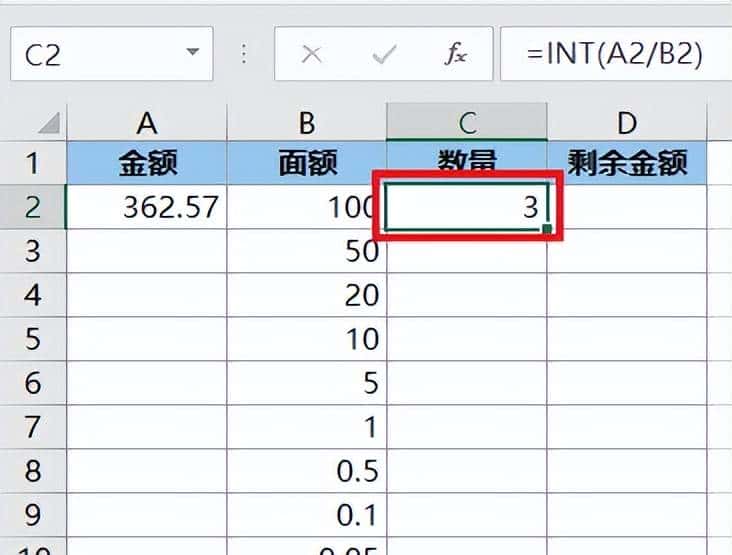Select row 1 header
This screenshot has height=555, width=732.
tap(33, 163)
